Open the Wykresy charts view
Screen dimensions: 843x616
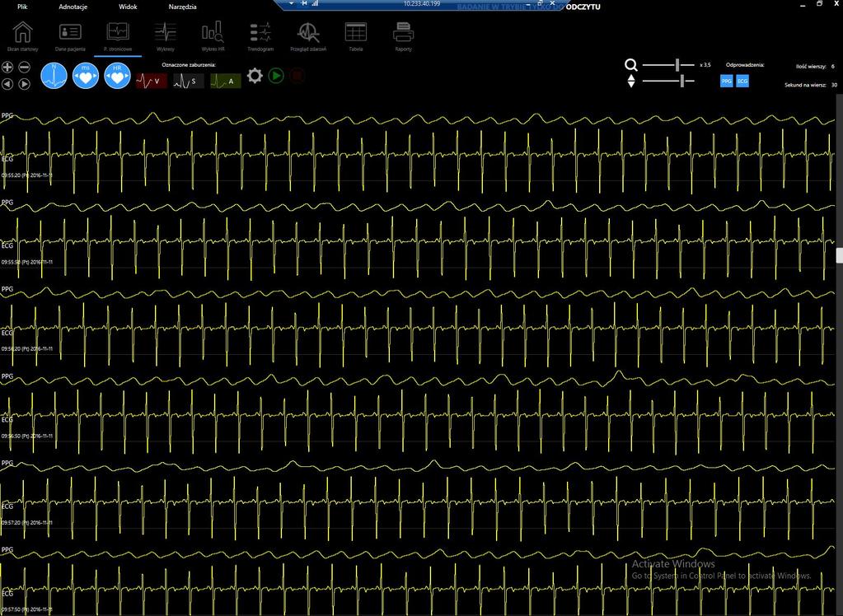pos(165,36)
